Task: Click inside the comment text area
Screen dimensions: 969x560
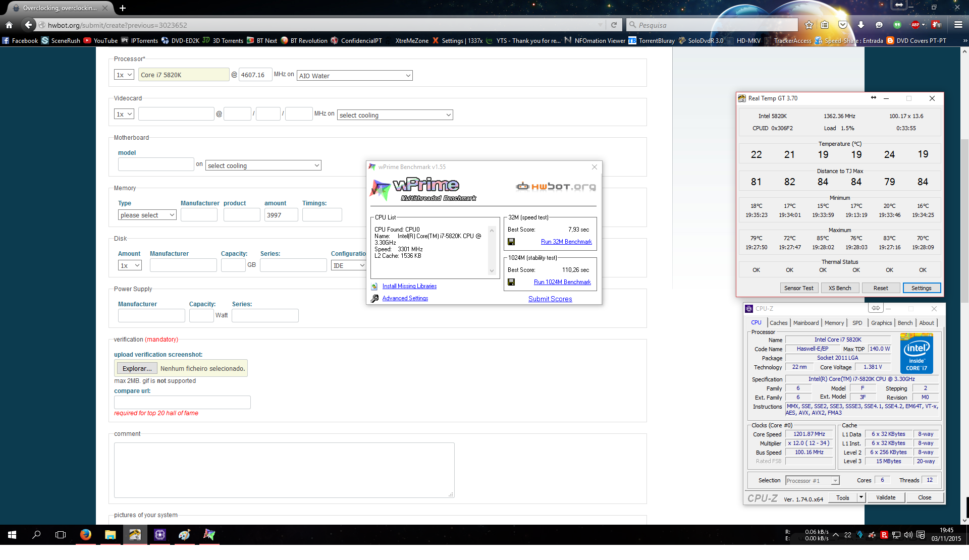Action: 284,470
